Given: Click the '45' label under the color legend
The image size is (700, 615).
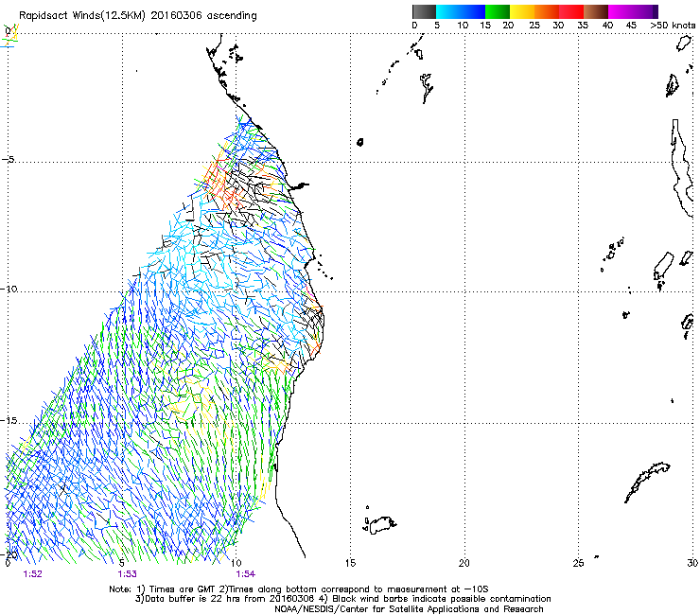Looking at the screenshot, I should pyautogui.click(x=631, y=26).
